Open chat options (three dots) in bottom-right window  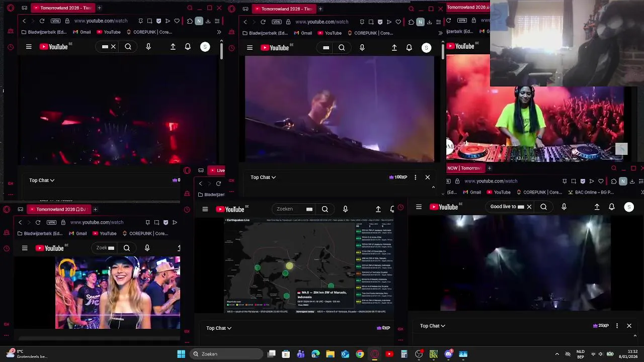[x=617, y=326]
